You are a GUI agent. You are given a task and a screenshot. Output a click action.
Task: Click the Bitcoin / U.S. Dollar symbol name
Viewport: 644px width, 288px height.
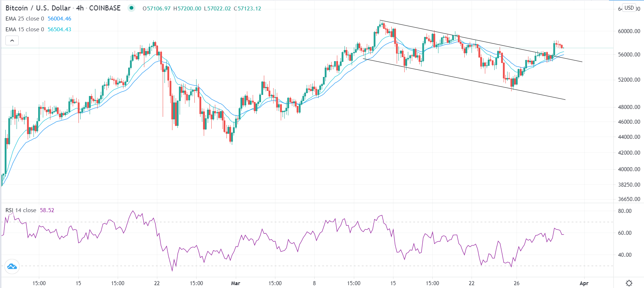point(38,8)
